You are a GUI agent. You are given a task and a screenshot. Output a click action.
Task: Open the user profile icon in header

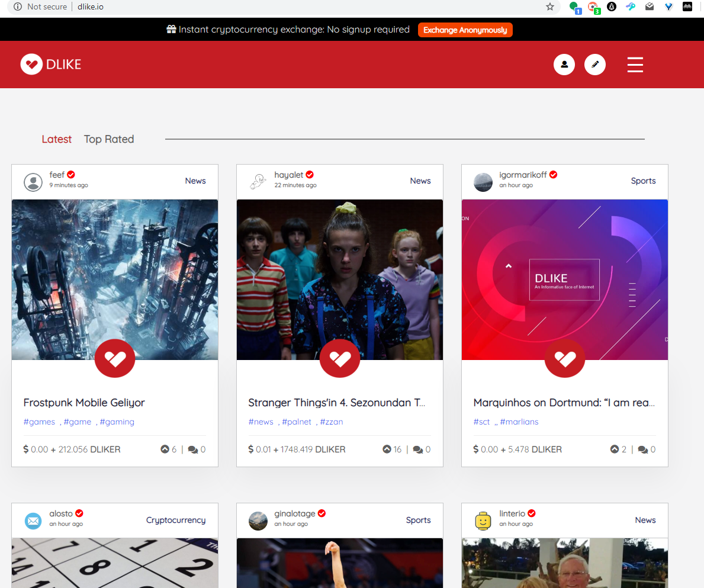(x=564, y=64)
